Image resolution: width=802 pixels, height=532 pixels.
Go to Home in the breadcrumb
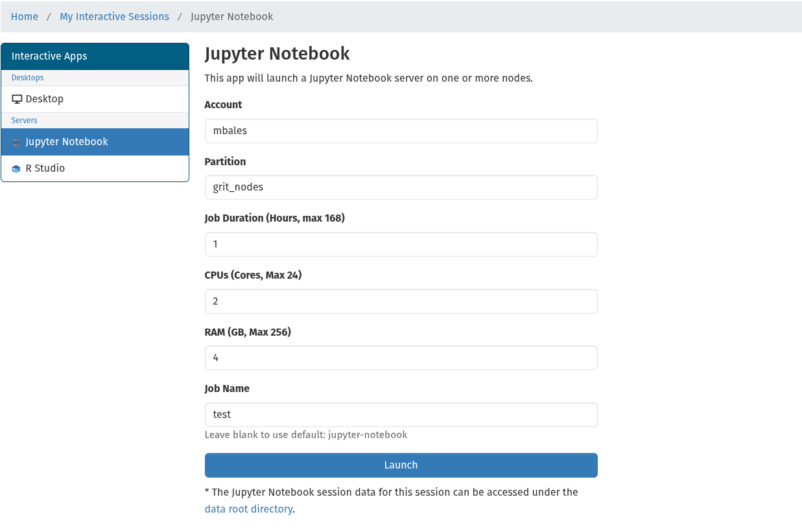click(25, 17)
